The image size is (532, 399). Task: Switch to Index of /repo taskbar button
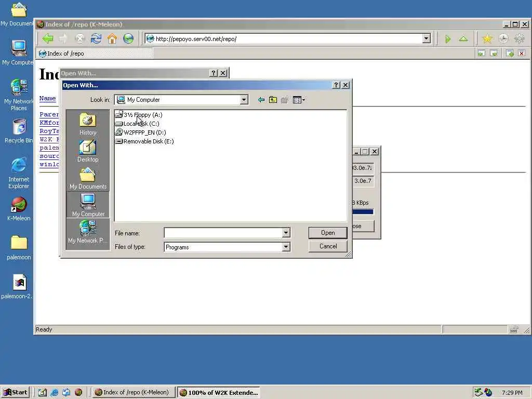pyautogui.click(x=133, y=392)
